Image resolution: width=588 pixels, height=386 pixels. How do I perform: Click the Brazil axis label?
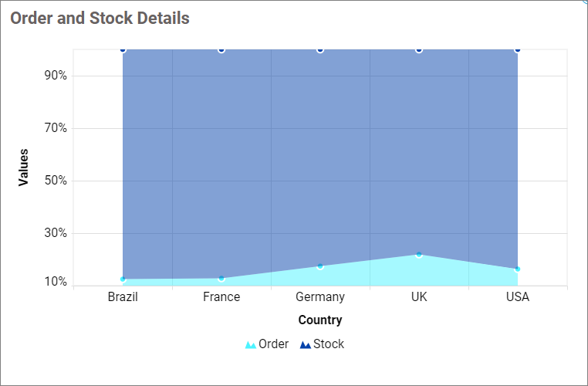point(123,297)
